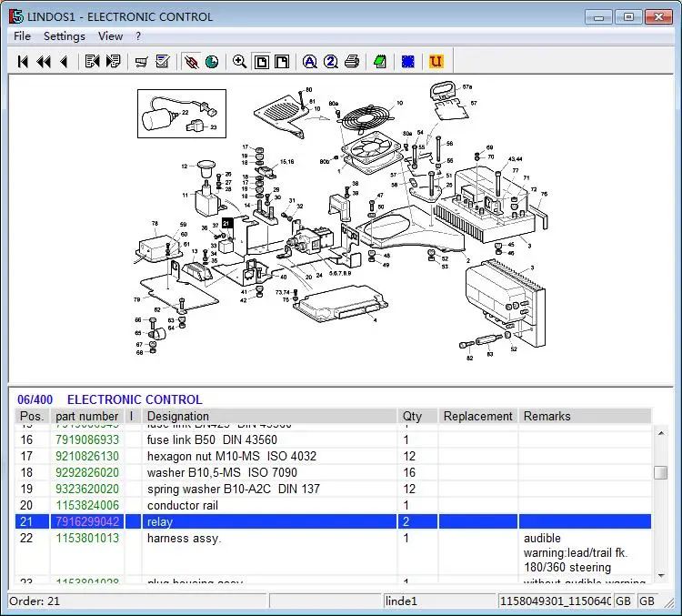Click 'hexagon nut M10-MS ISO 4032' row

click(x=333, y=456)
